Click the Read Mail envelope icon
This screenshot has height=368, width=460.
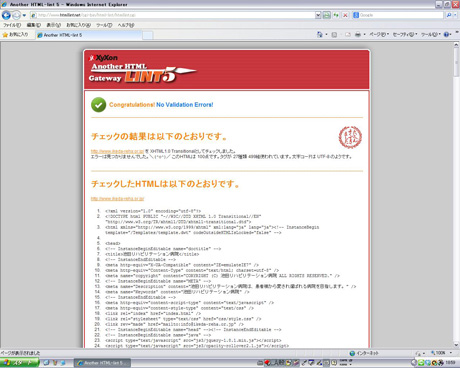(348, 34)
